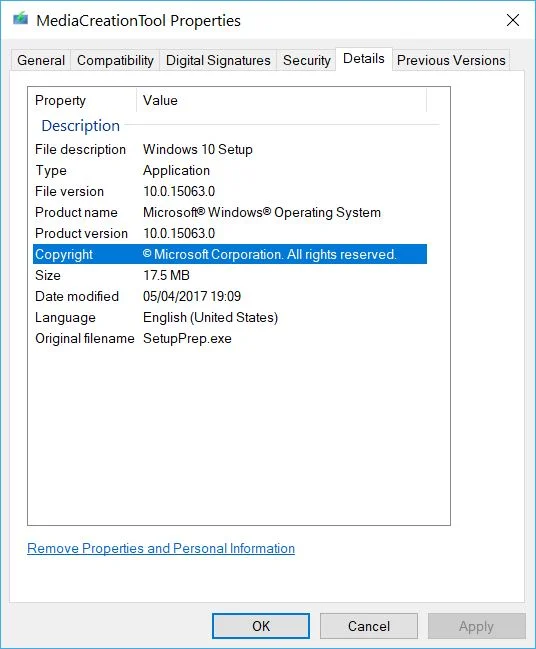536x649 pixels.
Task: Click the OK button
Action: (261, 626)
